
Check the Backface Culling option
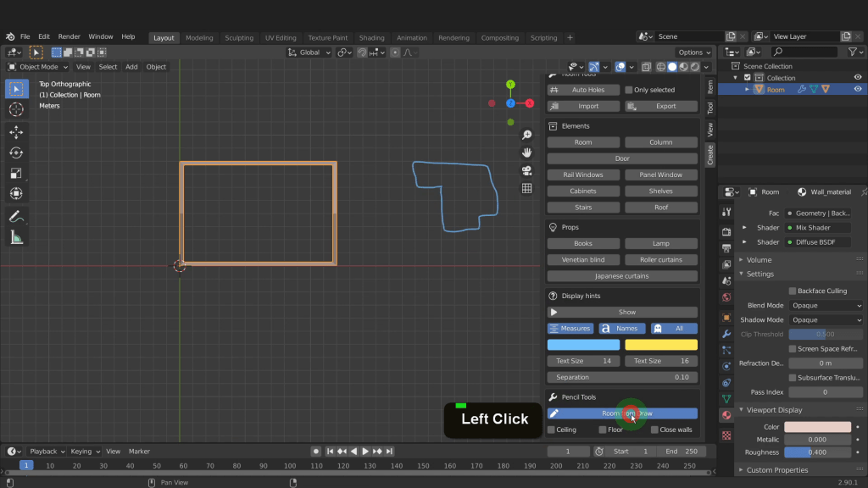click(793, 291)
